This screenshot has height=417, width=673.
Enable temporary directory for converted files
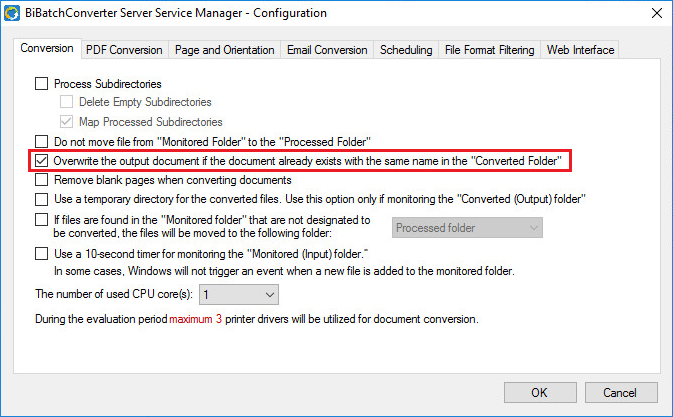tap(42, 200)
